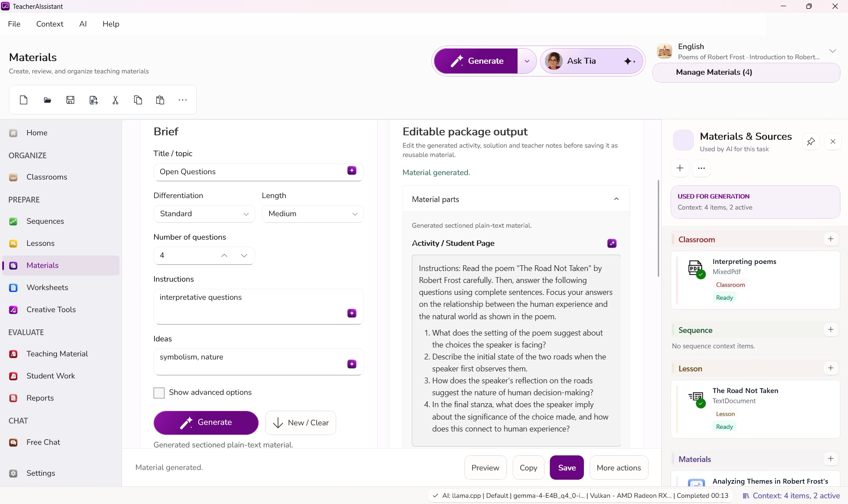
Task: Expand the English class context selector
Action: click(x=833, y=51)
